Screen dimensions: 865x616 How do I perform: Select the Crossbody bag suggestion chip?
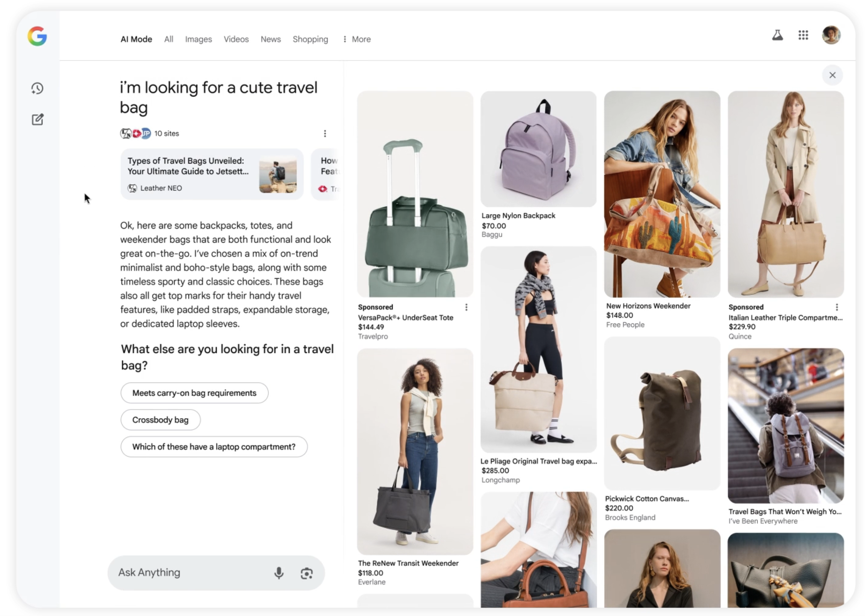click(x=160, y=420)
